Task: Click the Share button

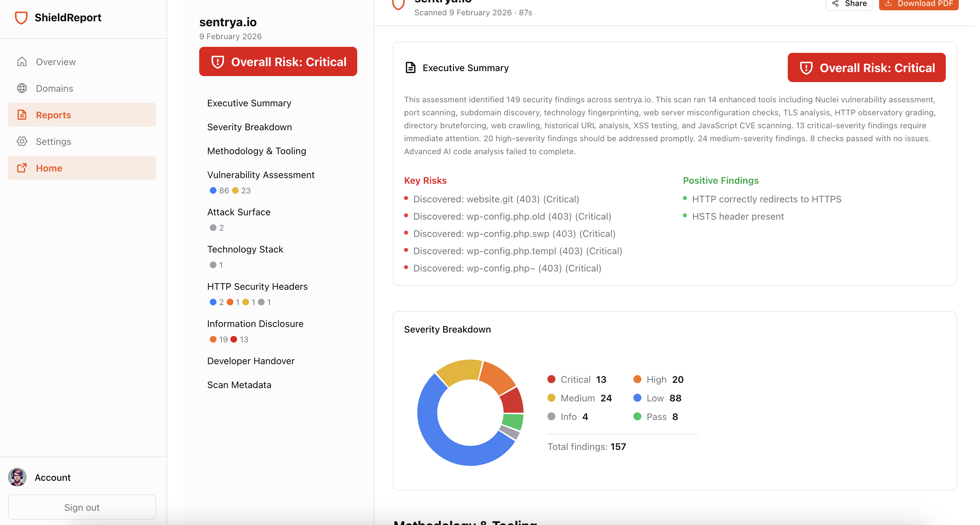Action: pyautogui.click(x=849, y=3)
